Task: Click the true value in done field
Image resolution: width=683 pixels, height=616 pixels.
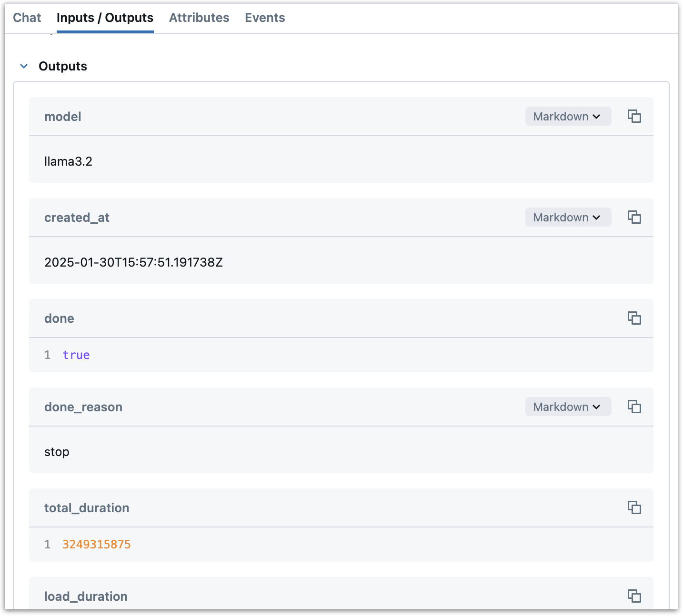Action: tap(76, 355)
